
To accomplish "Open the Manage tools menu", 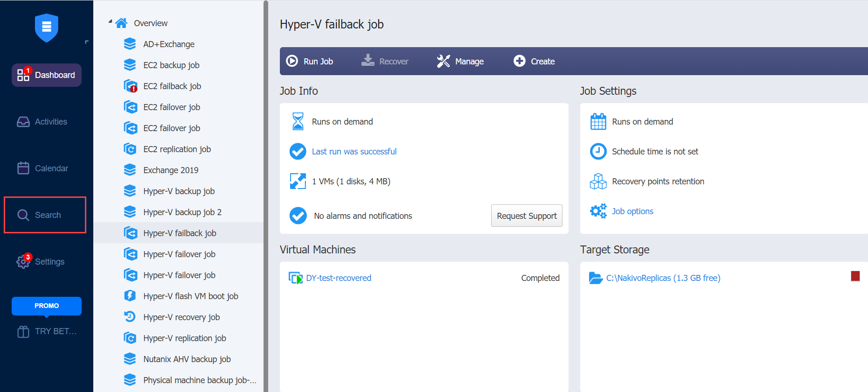I will coord(460,61).
